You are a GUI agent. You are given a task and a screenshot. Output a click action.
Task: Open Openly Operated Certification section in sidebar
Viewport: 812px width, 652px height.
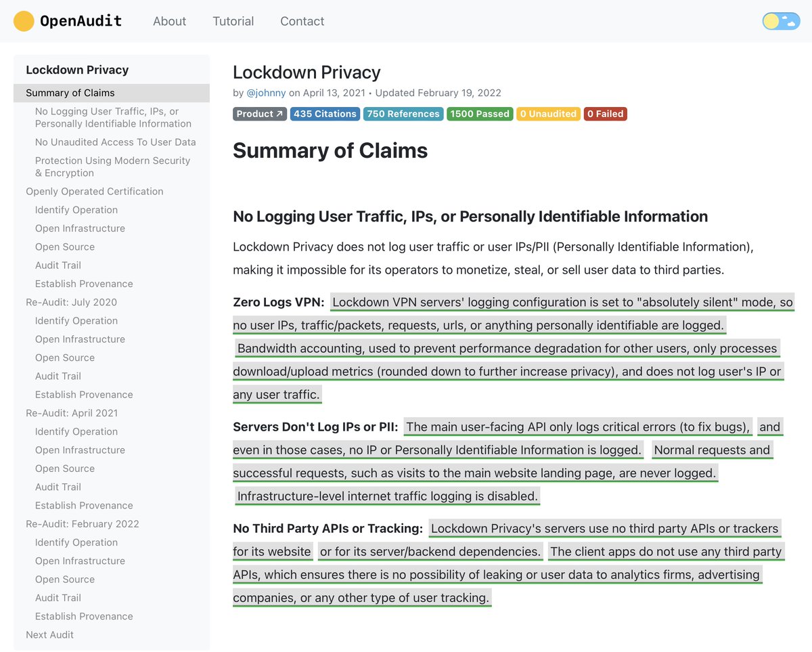coord(95,192)
